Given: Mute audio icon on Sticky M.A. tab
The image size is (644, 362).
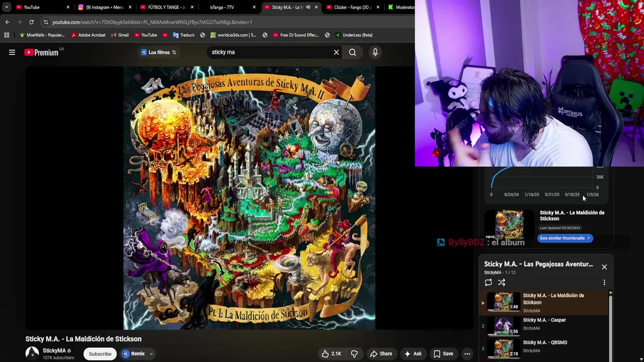Looking at the screenshot, I should click(308, 7).
